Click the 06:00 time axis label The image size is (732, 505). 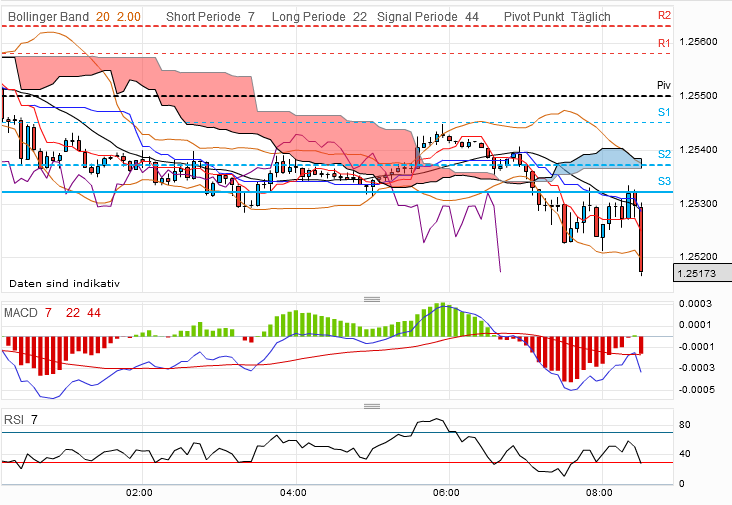(x=446, y=493)
